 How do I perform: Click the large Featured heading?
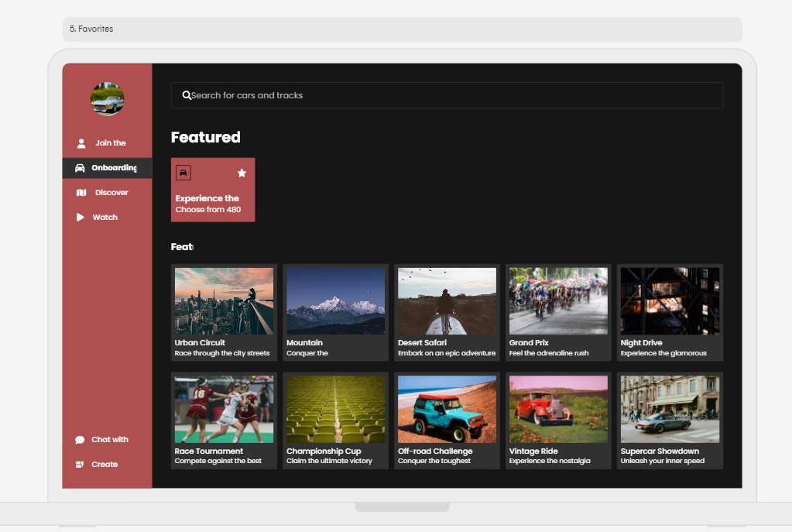206,137
